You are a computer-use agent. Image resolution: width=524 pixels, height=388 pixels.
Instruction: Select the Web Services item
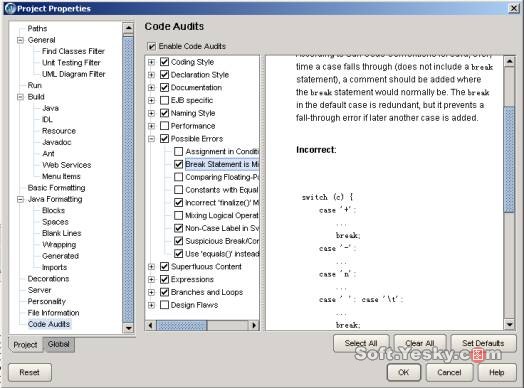click(x=67, y=165)
